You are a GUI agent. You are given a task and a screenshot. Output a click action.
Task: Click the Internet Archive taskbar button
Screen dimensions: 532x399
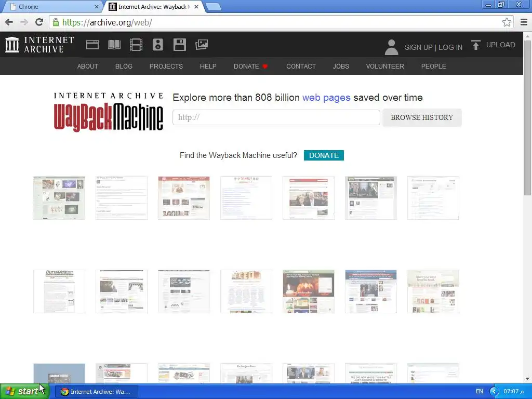96,392
